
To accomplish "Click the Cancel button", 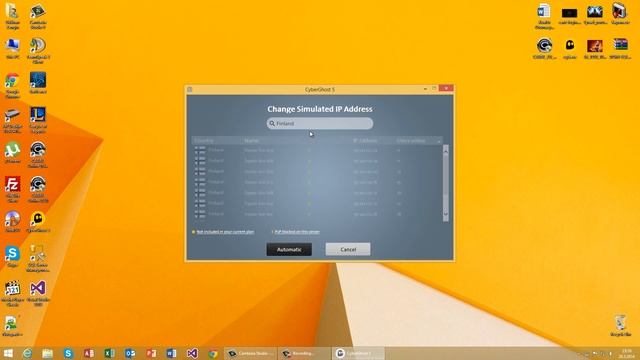I will 348,249.
